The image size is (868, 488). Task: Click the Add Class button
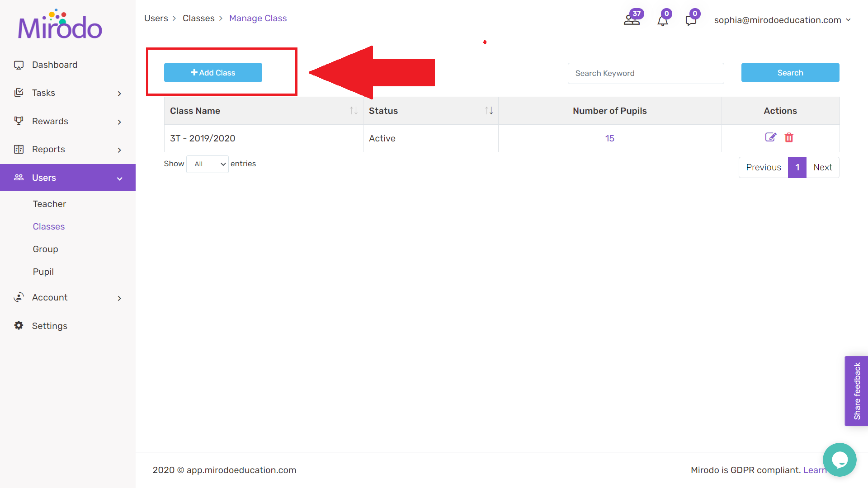coord(213,72)
